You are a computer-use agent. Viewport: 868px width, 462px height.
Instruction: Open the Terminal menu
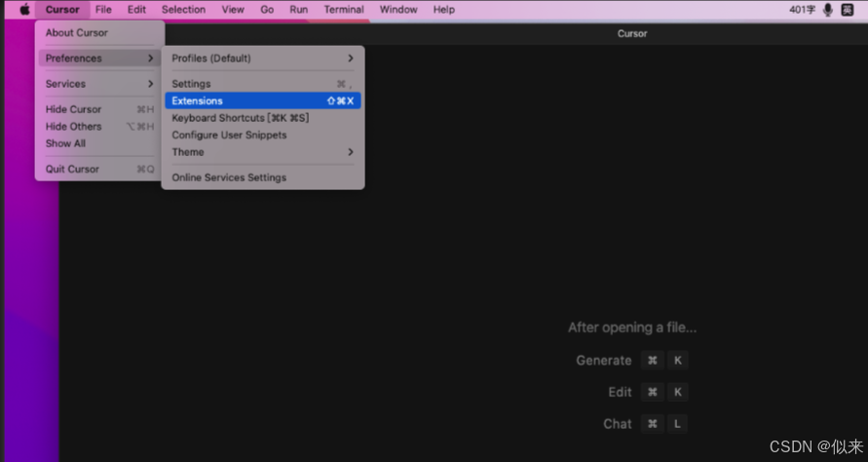pyautogui.click(x=344, y=10)
